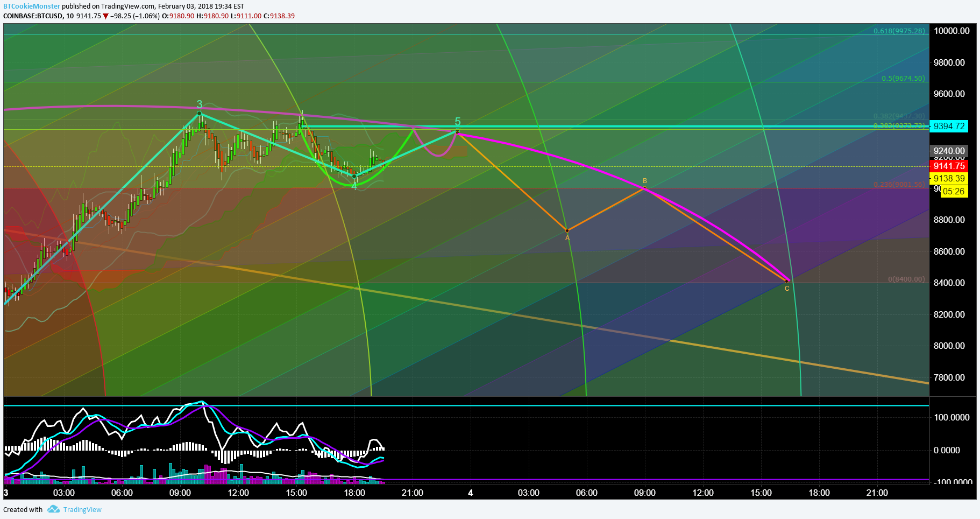Click the date label 4 on time axis
This screenshot has height=519, width=980.
tap(471, 493)
